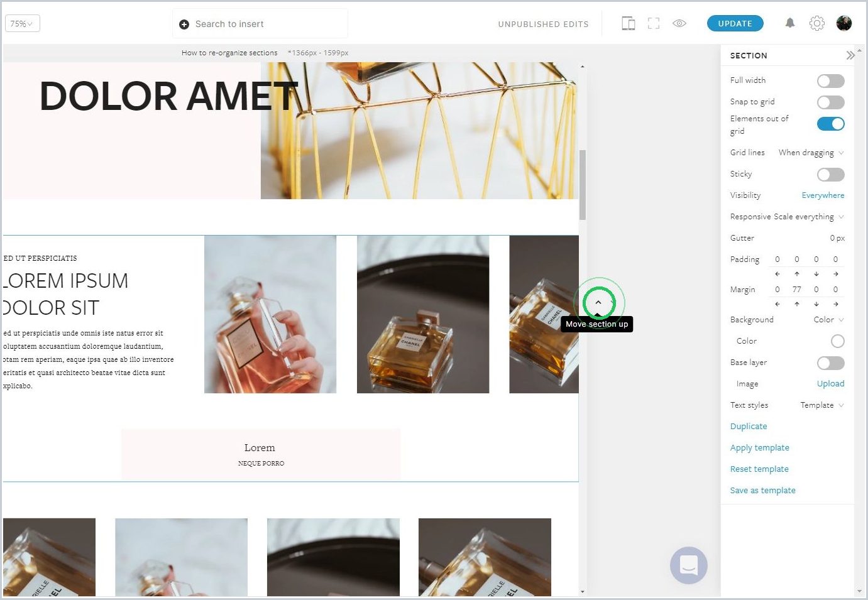This screenshot has width=868, height=600.
Task: Open the Grid lines When dragging dropdown
Action: [811, 153]
